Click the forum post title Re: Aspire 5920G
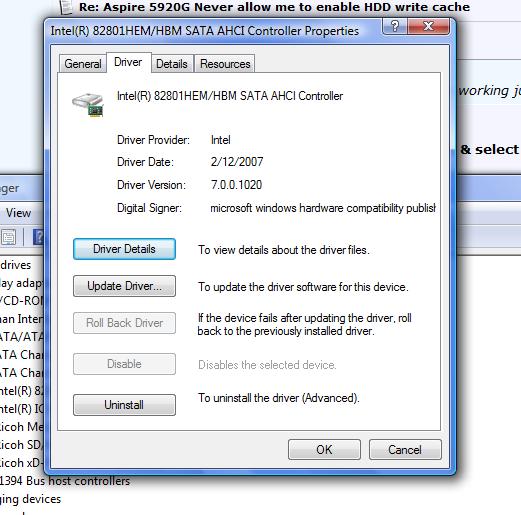The image size is (521, 515). coord(274,7)
